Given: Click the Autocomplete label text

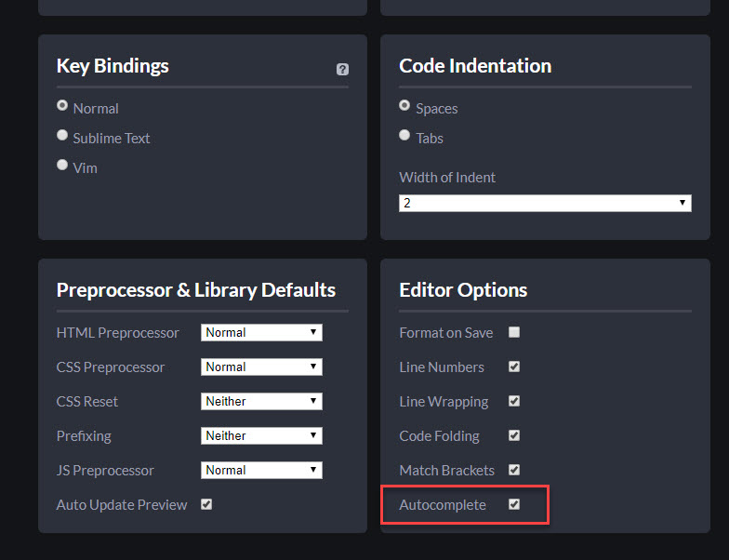Looking at the screenshot, I should pos(443,505).
